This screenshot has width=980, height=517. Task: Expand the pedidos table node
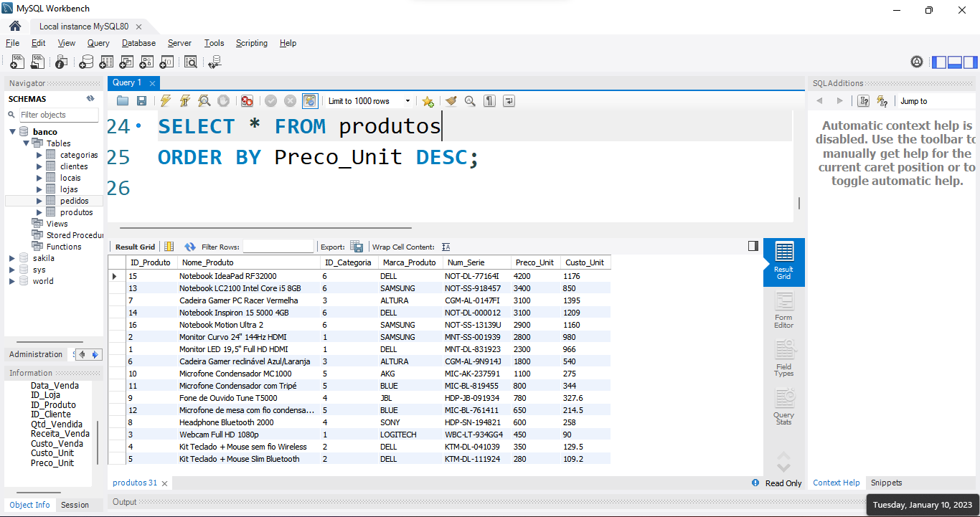[39, 201]
